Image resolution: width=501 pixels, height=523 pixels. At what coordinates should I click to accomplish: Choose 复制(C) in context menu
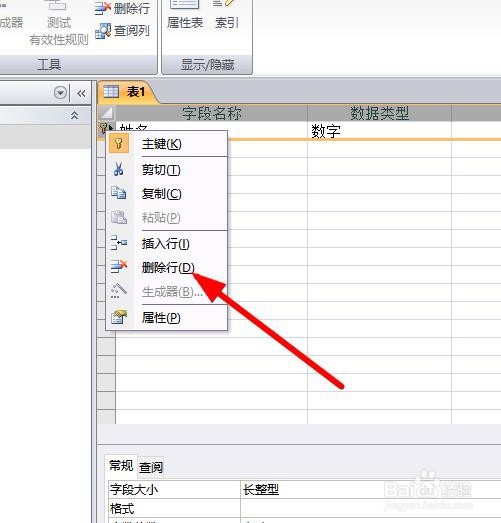pyautogui.click(x=167, y=193)
